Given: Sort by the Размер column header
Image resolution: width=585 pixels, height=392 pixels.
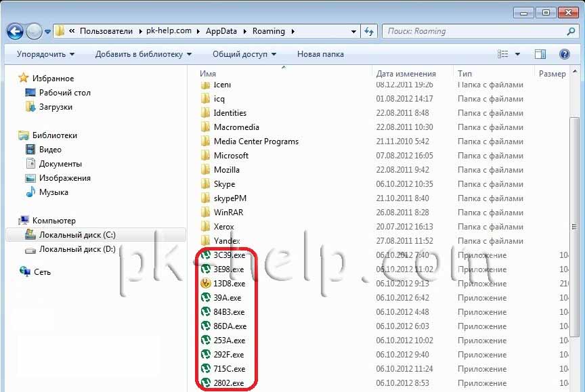Looking at the screenshot, I should tap(552, 74).
